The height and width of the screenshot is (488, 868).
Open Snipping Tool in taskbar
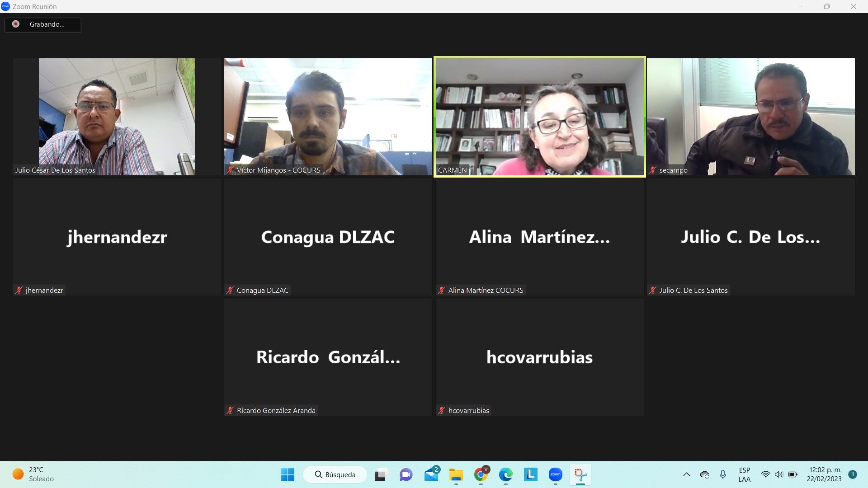pos(580,474)
